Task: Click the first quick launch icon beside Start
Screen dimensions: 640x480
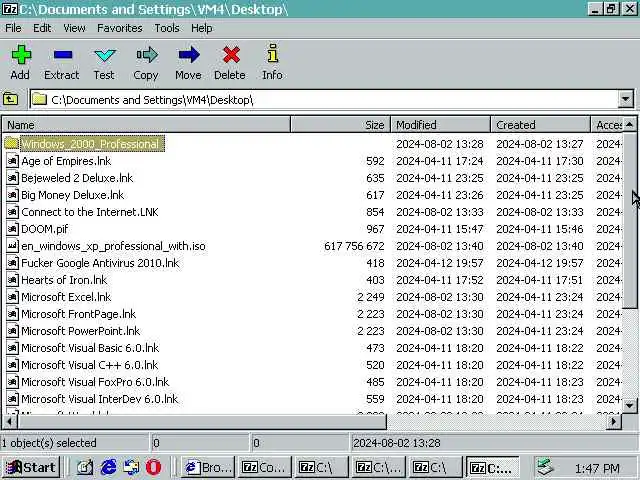Action: (x=85, y=467)
